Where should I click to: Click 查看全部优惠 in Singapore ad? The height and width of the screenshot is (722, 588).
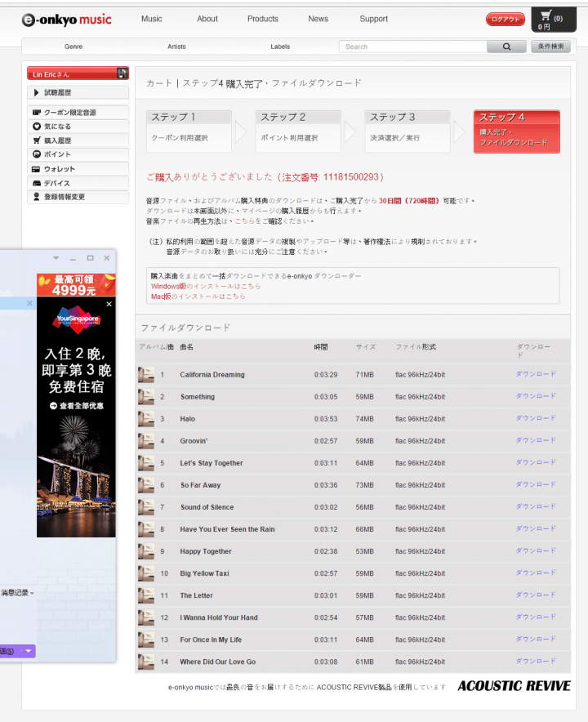(x=77, y=406)
